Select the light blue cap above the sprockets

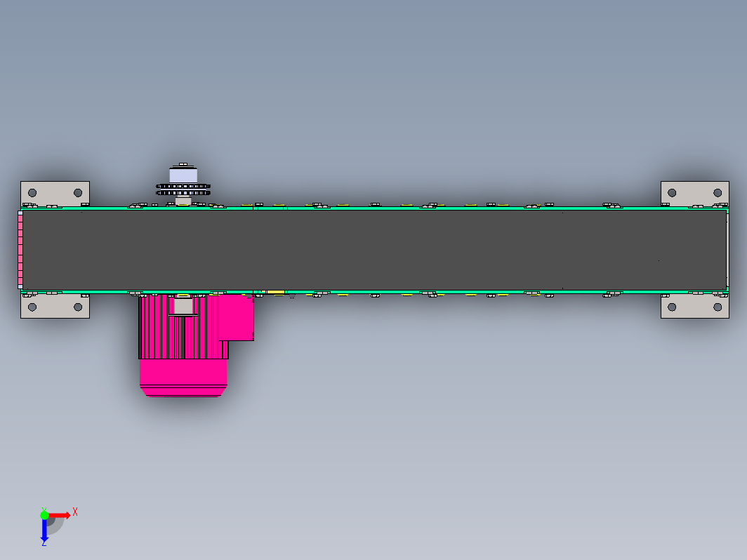183,175
